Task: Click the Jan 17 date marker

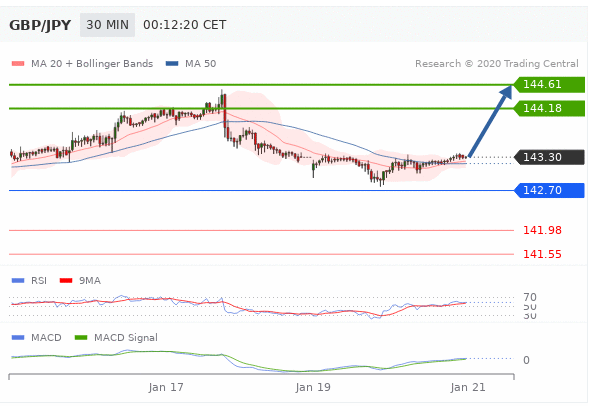Action: 166,387
